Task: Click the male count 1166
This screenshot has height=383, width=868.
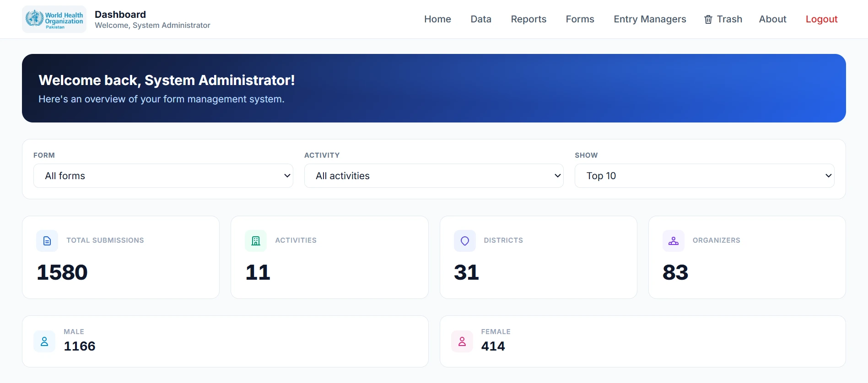Action: point(80,346)
